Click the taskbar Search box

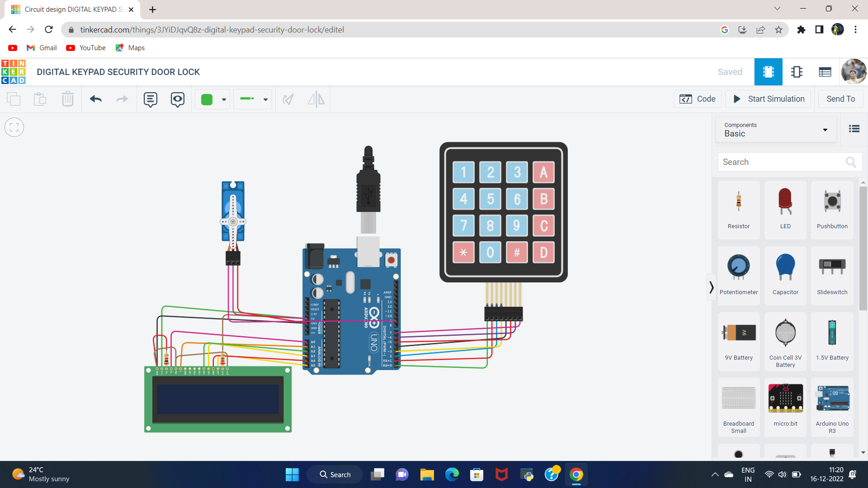click(335, 474)
